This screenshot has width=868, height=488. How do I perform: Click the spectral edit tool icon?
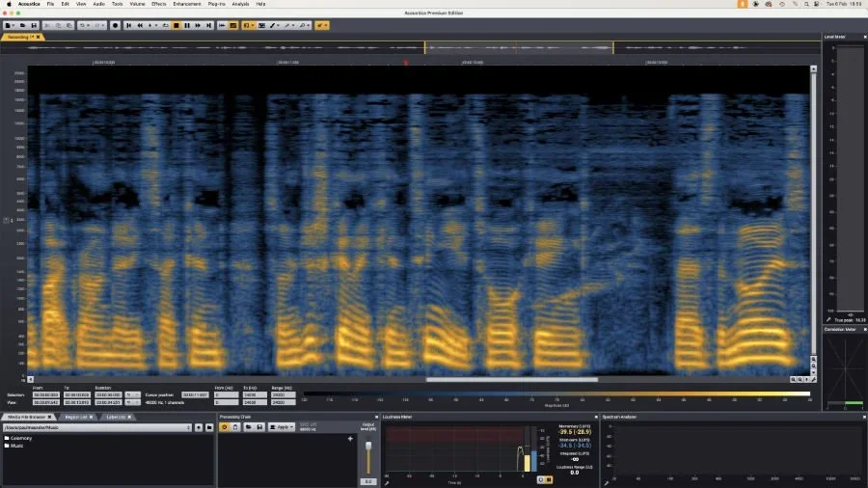261,25
